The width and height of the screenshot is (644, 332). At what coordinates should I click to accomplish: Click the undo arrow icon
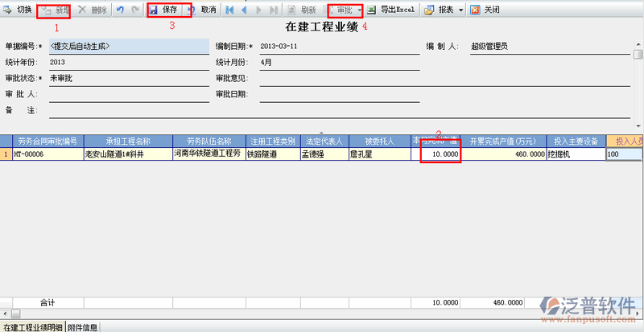tap(120, 10)
